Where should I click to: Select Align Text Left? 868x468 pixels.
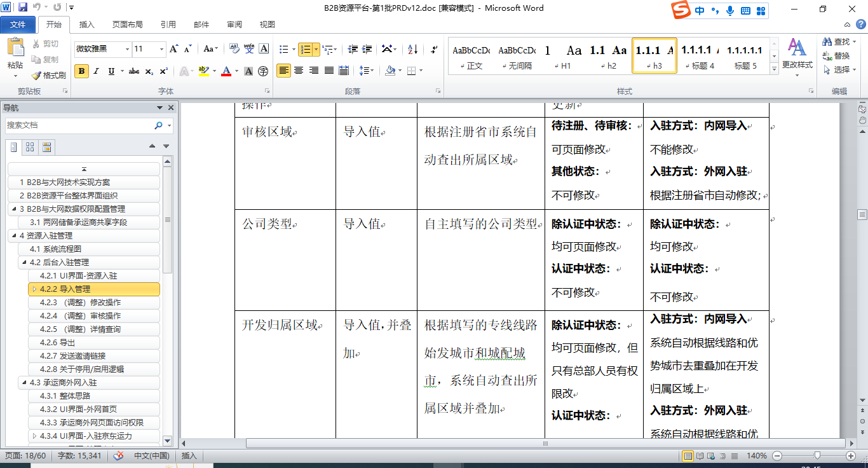[283, 71]
